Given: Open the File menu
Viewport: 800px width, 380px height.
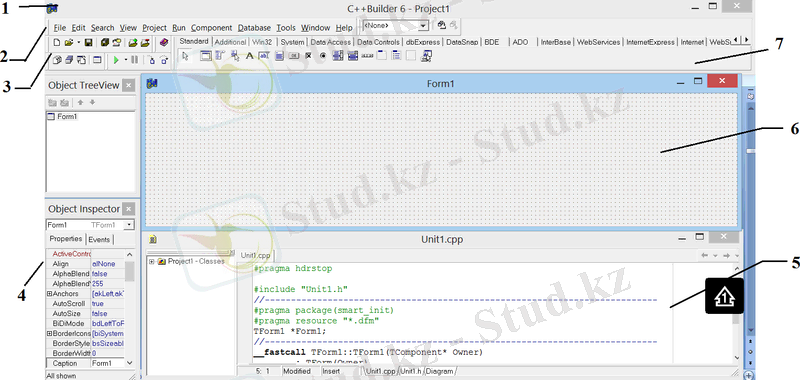Looking at the screenshot, I should (x=60, y=28).
